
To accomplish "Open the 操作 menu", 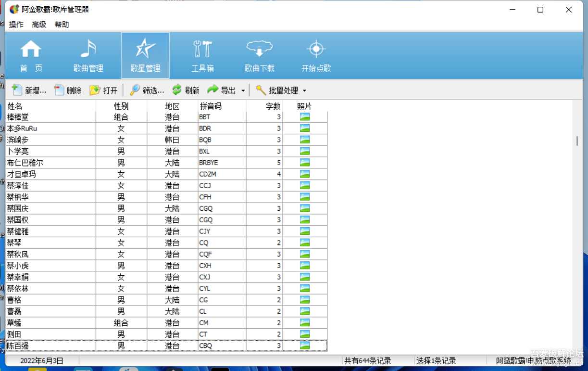I will [16, 24].
